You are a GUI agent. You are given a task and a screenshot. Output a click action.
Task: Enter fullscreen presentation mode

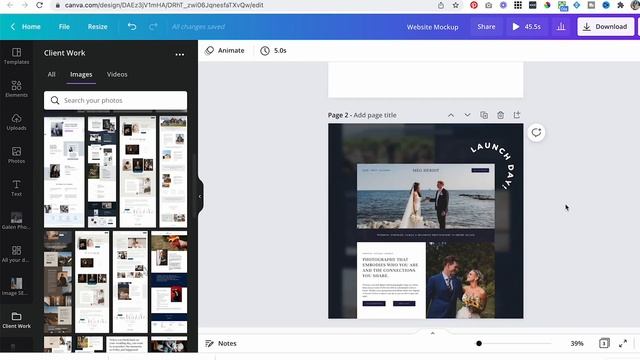[x=623, y=343]
